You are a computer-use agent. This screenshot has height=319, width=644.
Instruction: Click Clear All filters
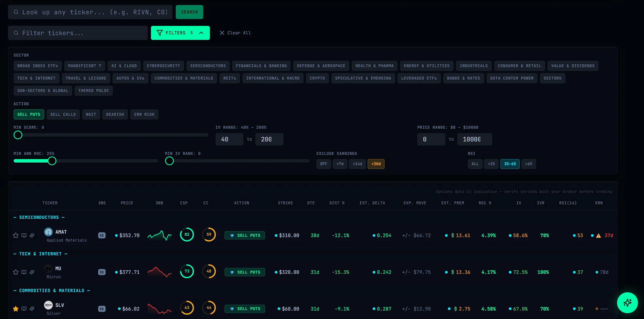[x=235, y=33]
